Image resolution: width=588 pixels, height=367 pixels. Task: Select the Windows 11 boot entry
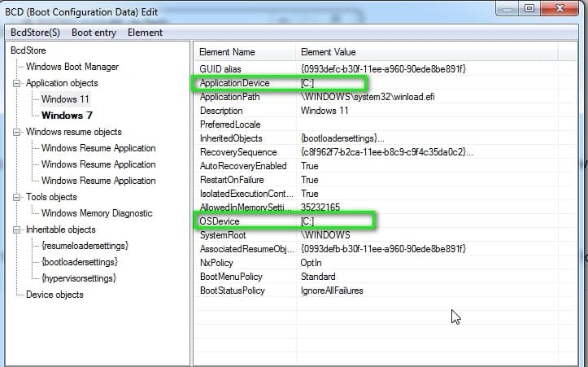pos(65,99)
